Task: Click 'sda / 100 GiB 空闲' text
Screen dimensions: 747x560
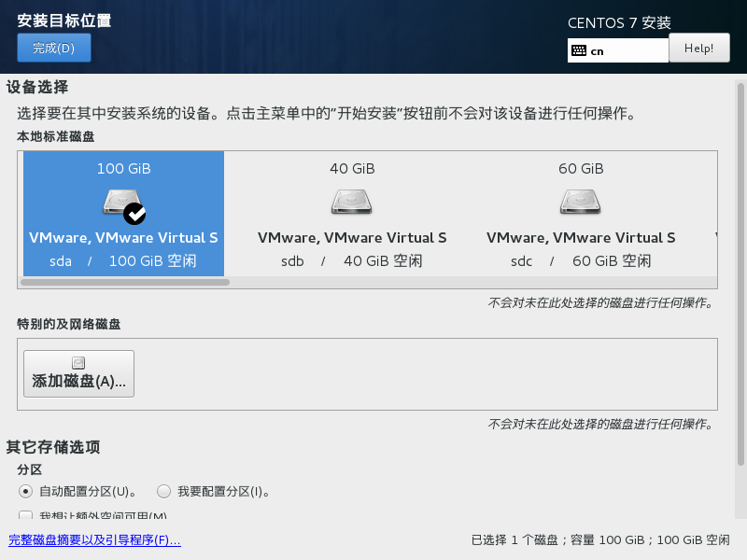Action: 123,261
